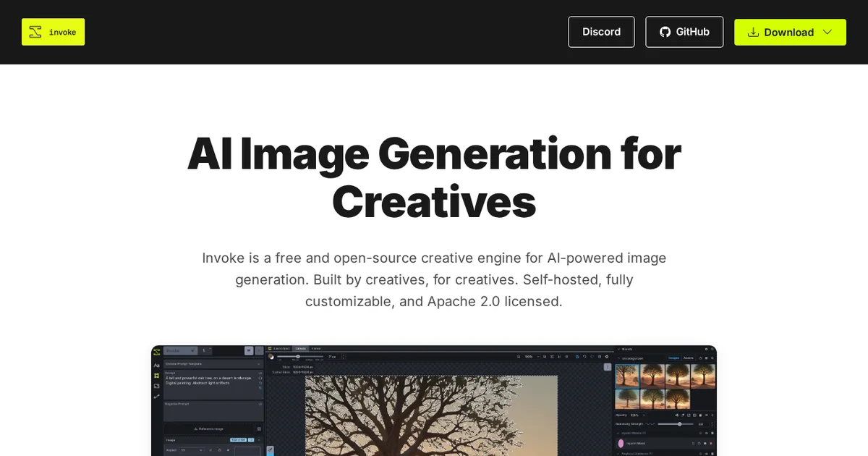Image resolution: width=868 pixels, height=456 pixels.
Task: Open the brush fill color swatch
Action: pos(271,356)
